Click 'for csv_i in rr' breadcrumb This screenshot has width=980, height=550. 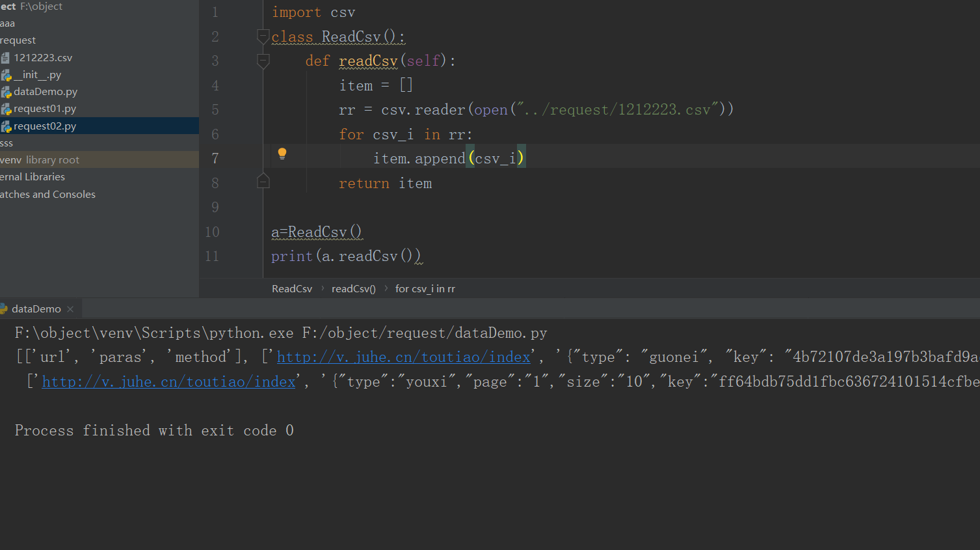425,288
